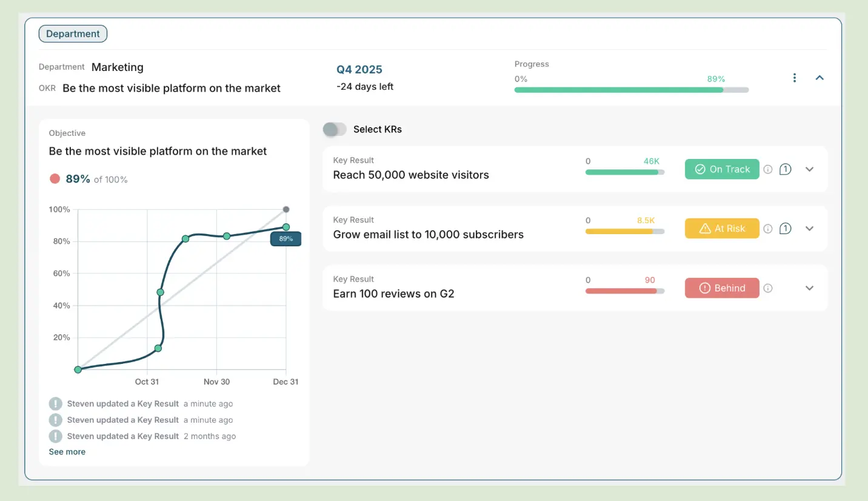The height and width of the screenshot is (501, 868).
Task: Click the exclamation icon inside the Behind badge
Action: pyautogui.click(x=706, y=288)
